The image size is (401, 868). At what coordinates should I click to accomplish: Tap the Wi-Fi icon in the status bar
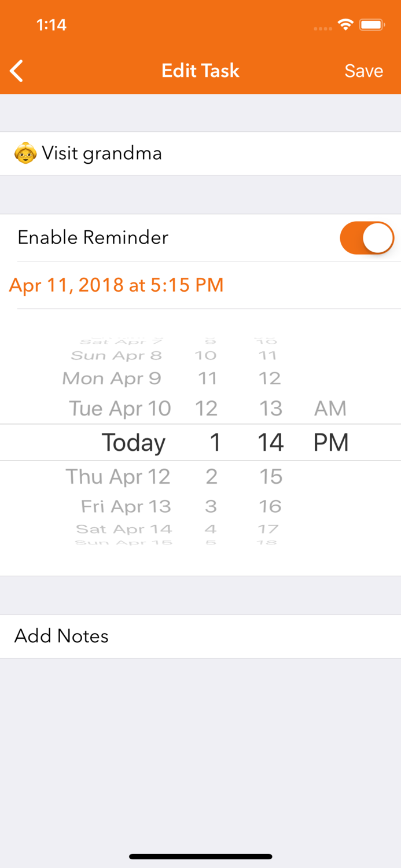[345, 25]
